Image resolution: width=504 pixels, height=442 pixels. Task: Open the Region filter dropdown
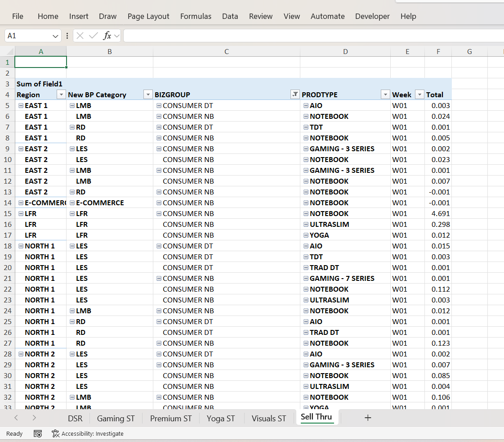[x=61, y=95]
